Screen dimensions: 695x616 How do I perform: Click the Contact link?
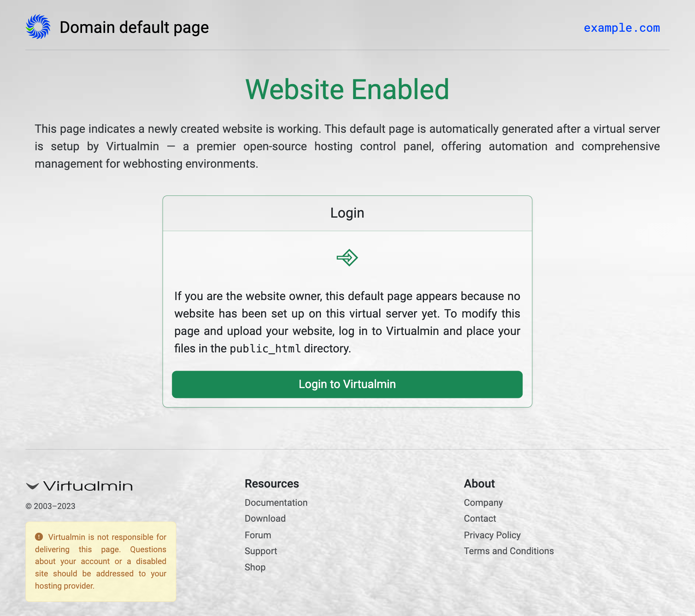click(x=480, y=518)
